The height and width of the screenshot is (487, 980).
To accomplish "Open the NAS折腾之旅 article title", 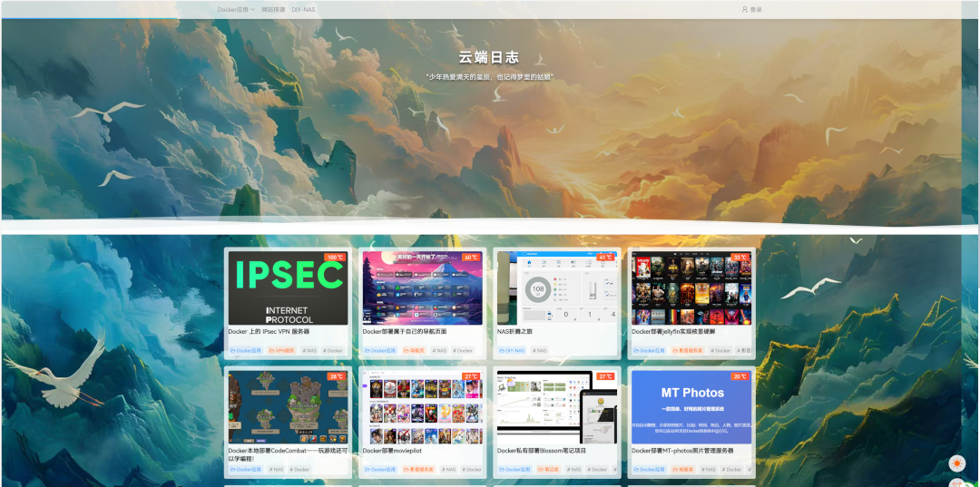I will point(516,332).
